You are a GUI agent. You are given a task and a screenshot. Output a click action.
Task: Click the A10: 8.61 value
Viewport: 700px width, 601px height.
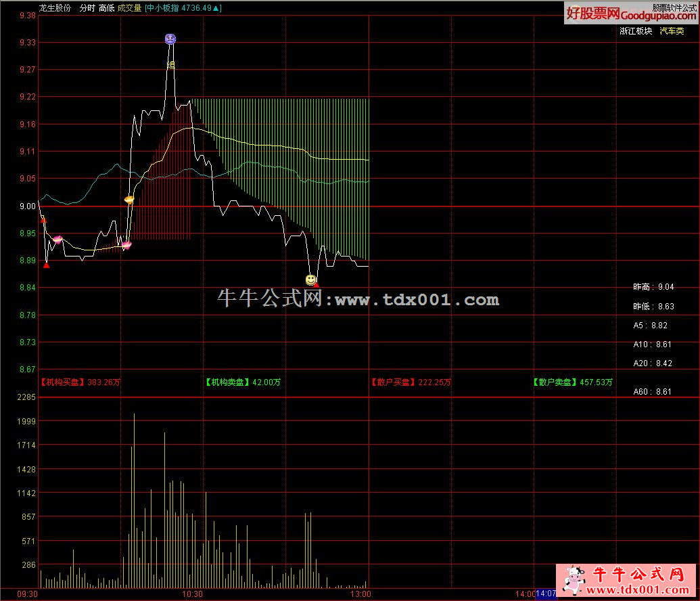[x=652, y=344]
